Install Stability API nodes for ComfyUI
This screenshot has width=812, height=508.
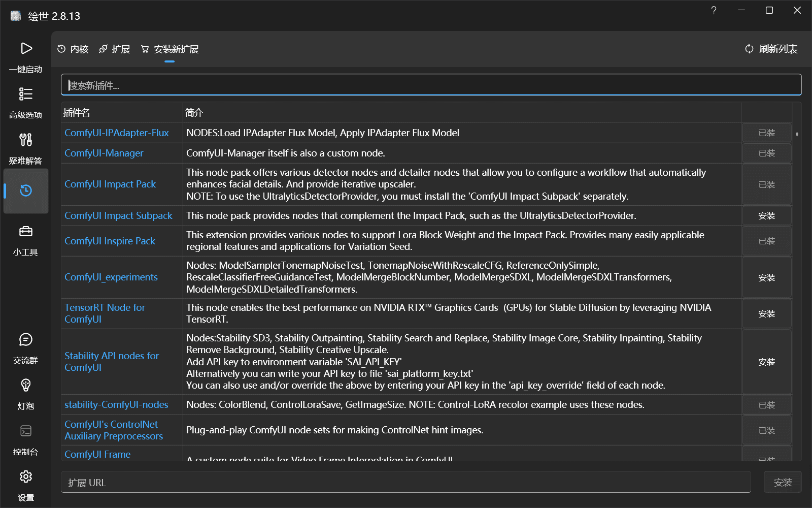click(766, 362)
